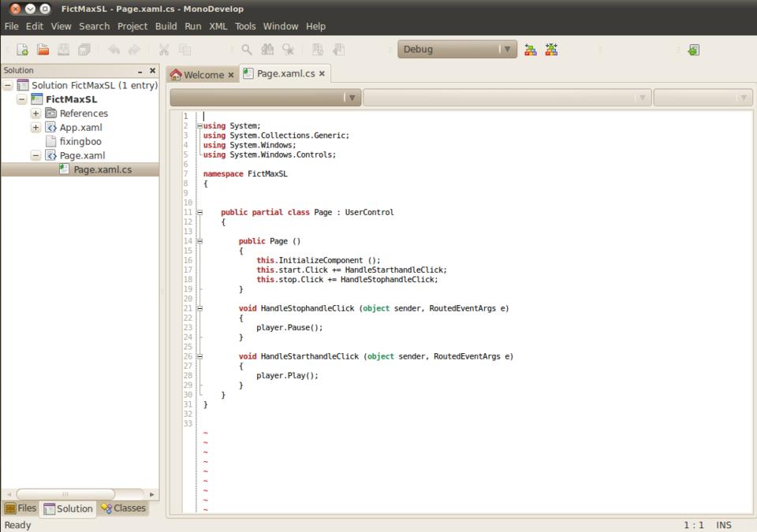Collapse code folding for class Page
Image resolution: width=757 pixels, height=532 pixels.
pos(200,213)
